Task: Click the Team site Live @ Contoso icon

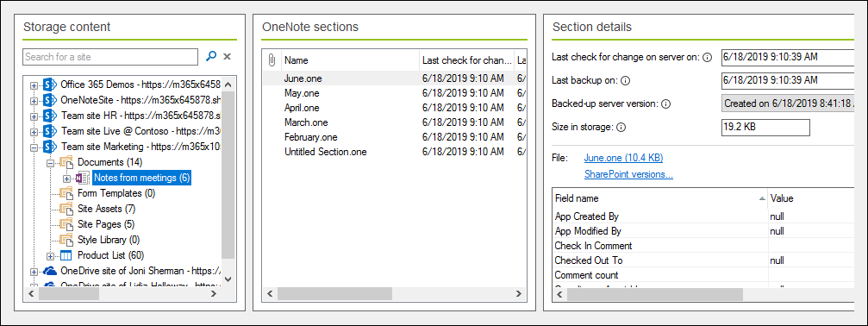Action: click(x=50, y=132)
